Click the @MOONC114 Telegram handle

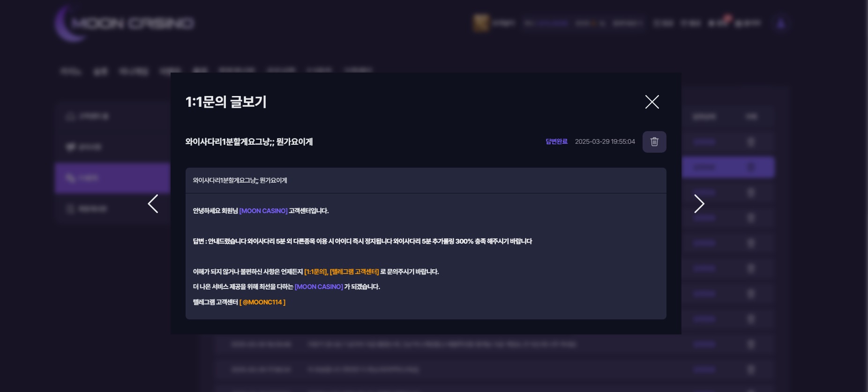[262, 302]
